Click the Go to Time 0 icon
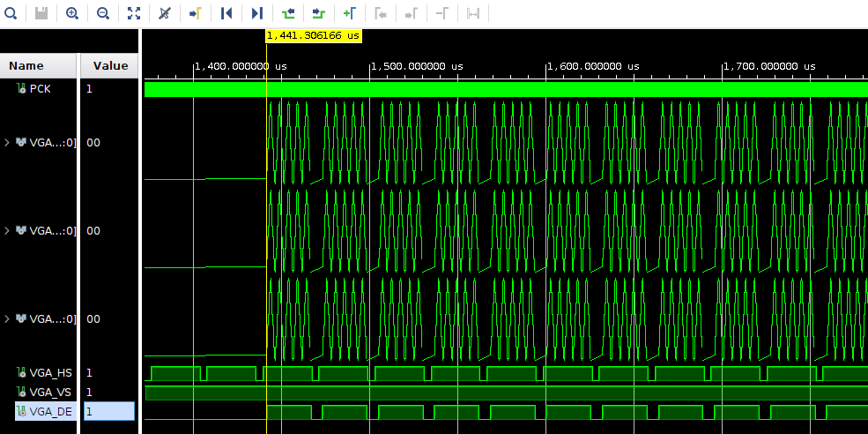Viewport: 868px width, 434px height. click(x=226, y=12)
